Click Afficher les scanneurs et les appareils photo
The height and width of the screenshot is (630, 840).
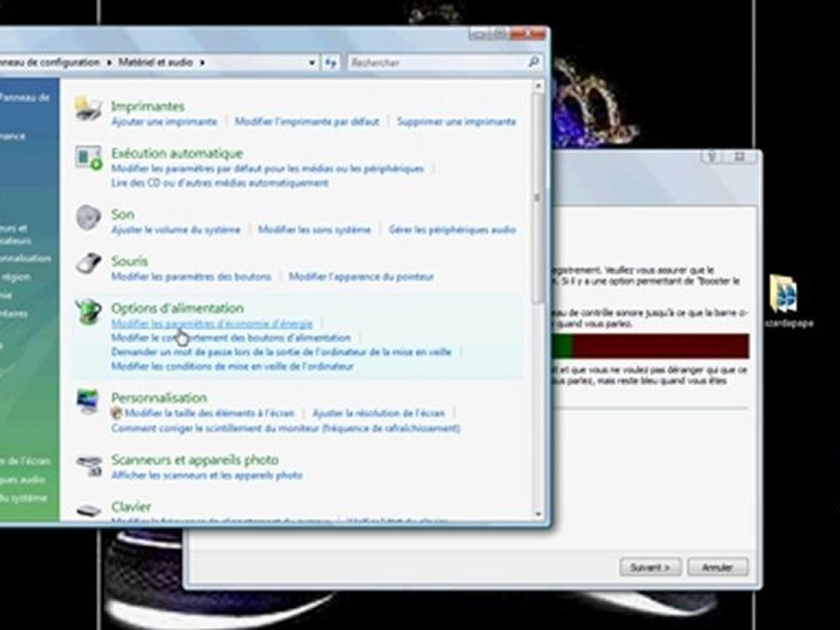(x=206, y=475)
